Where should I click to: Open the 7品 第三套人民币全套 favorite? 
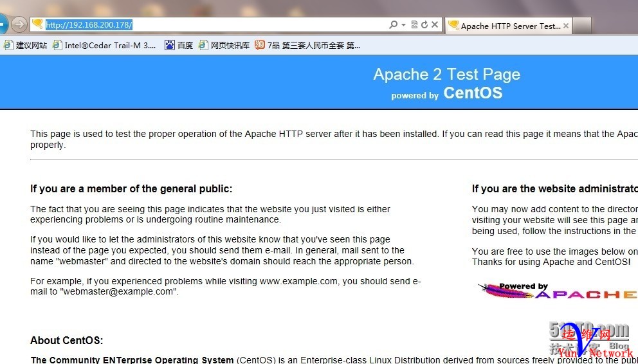click(x=307, y=45)
